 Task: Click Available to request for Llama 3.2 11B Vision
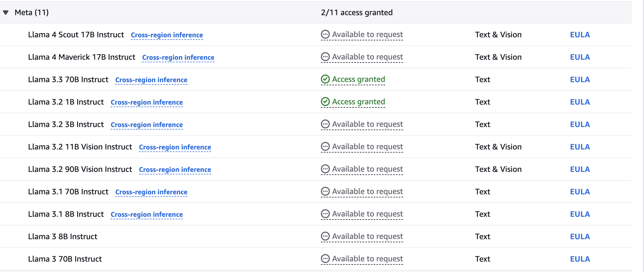(x=367, y=147)
